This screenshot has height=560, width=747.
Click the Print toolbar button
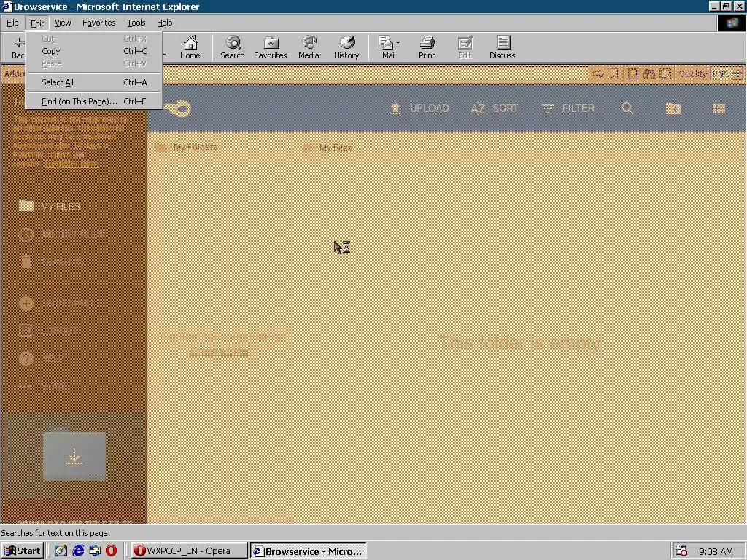[427, 47]
